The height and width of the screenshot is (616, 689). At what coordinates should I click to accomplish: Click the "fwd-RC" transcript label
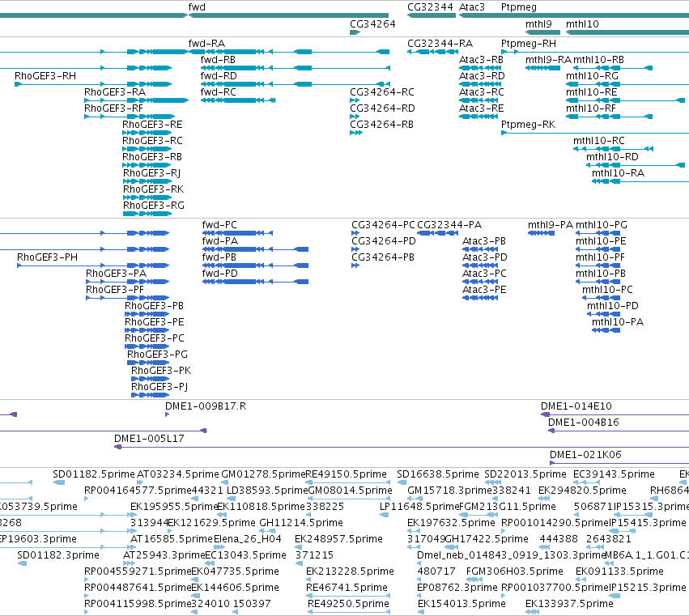(x=218, y=92)
